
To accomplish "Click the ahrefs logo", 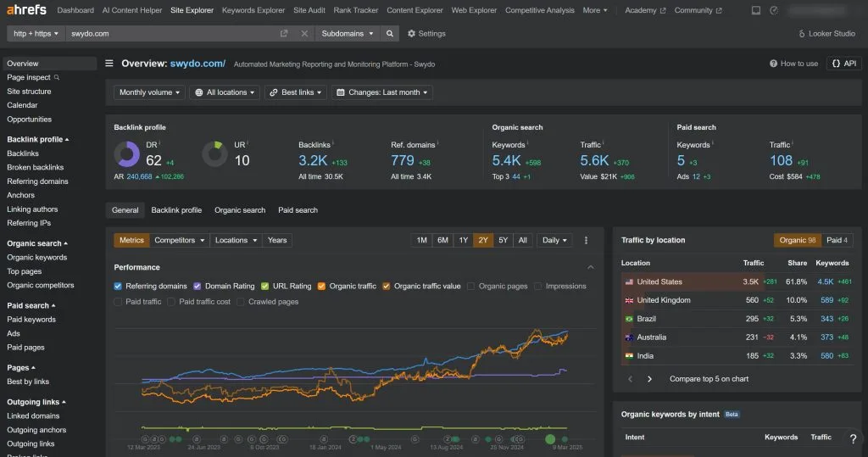I will [x=26, y=9].
